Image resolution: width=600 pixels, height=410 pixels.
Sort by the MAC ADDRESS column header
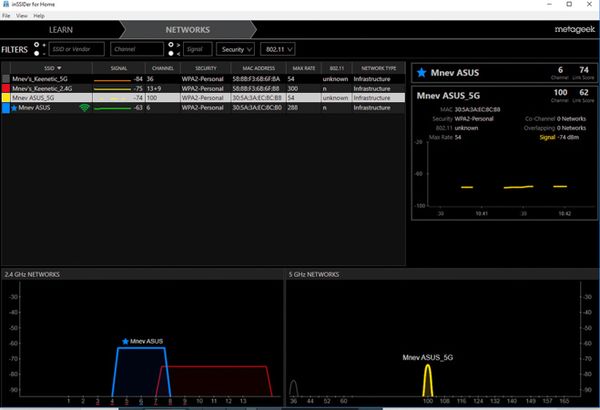coord(259,68)
